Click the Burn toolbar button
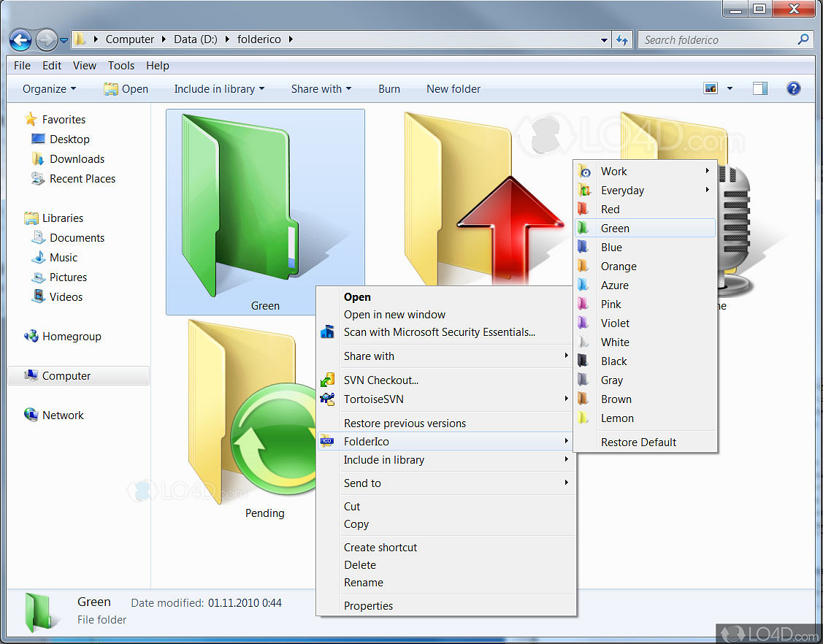 click(x=389, y=89)
